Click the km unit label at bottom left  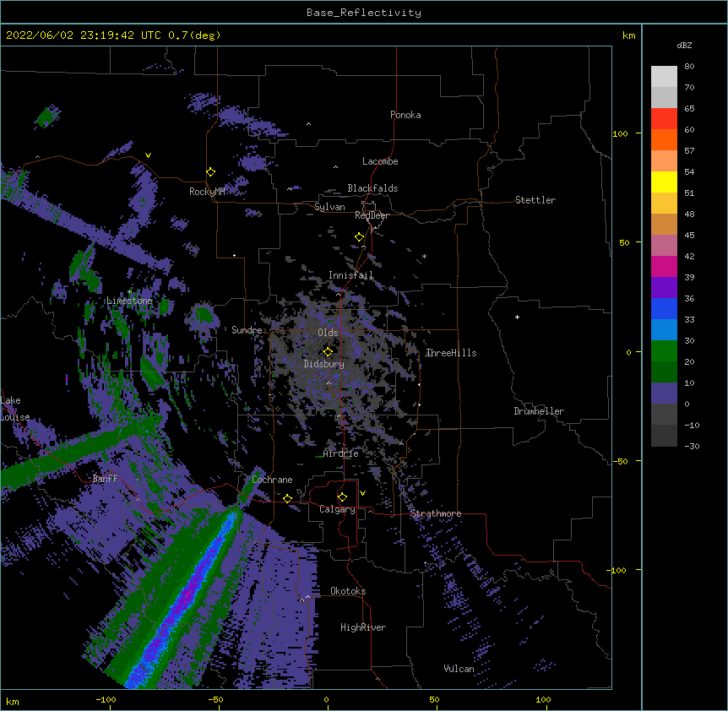13,702
